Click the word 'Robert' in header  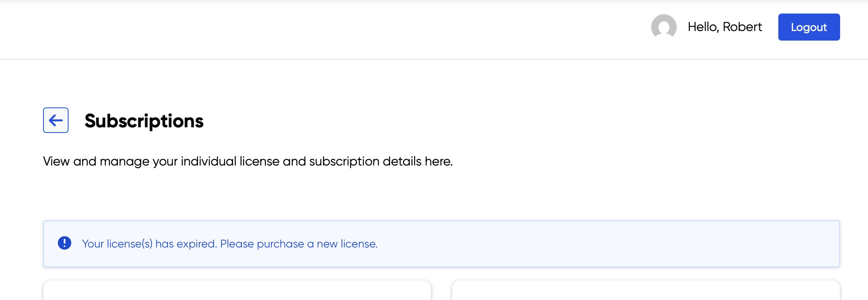coord(742,27)
